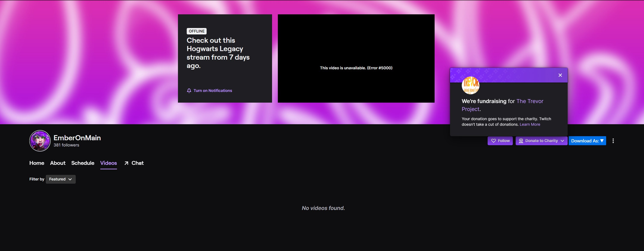This screenshot has width=644, height=251.
Task: Switch to the About tab
Action: click(x=58, y=163)
